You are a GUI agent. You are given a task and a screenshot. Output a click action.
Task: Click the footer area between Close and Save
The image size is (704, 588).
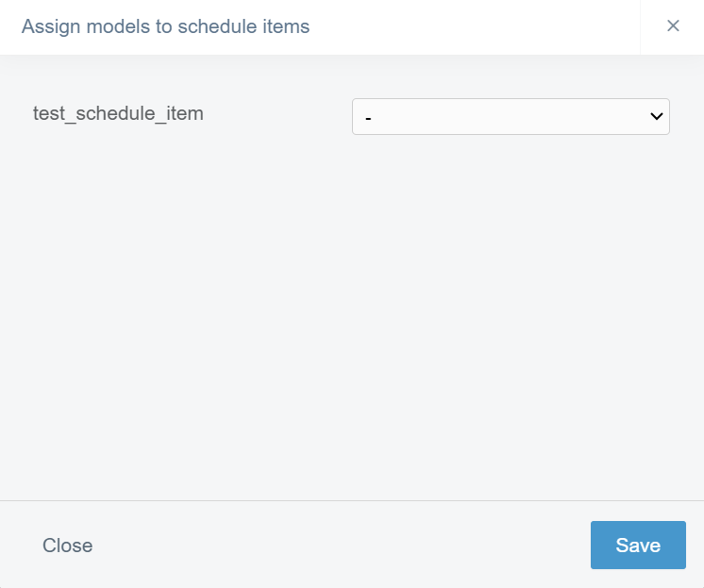340,546
